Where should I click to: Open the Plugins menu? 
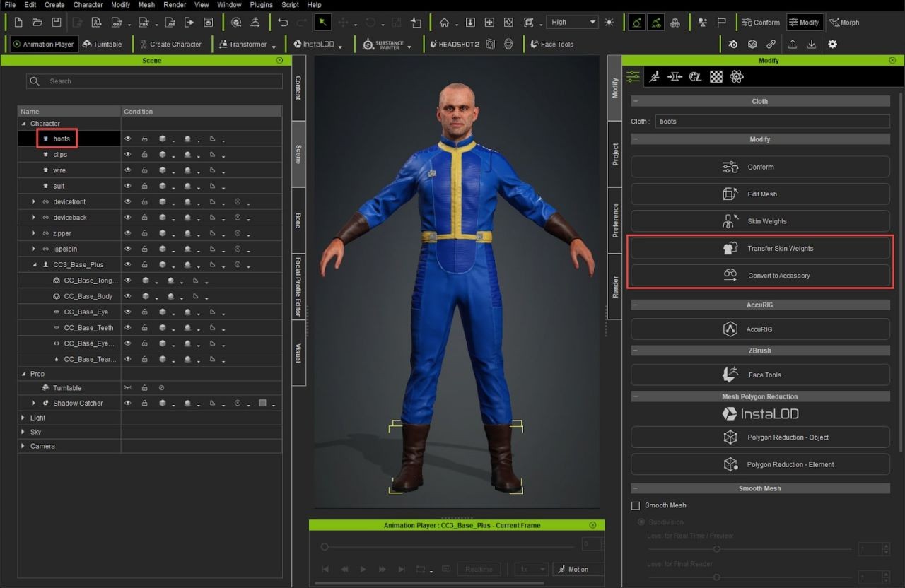pos(261,5)
